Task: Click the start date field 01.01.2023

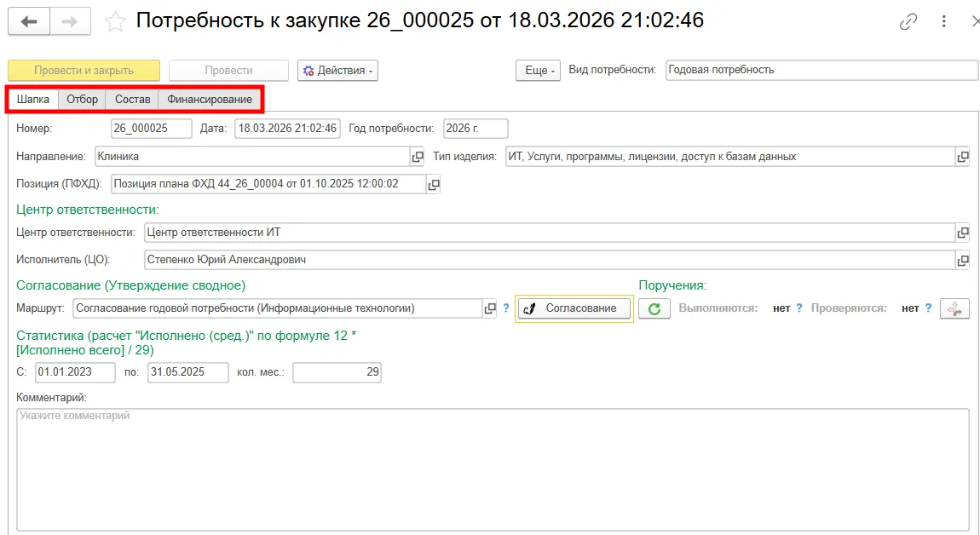Action: coord(75,372)
